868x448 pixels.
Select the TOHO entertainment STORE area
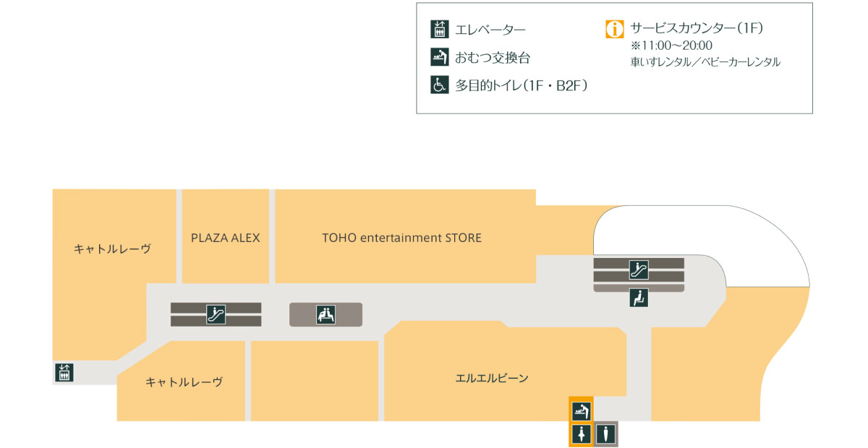pos(402,238)
